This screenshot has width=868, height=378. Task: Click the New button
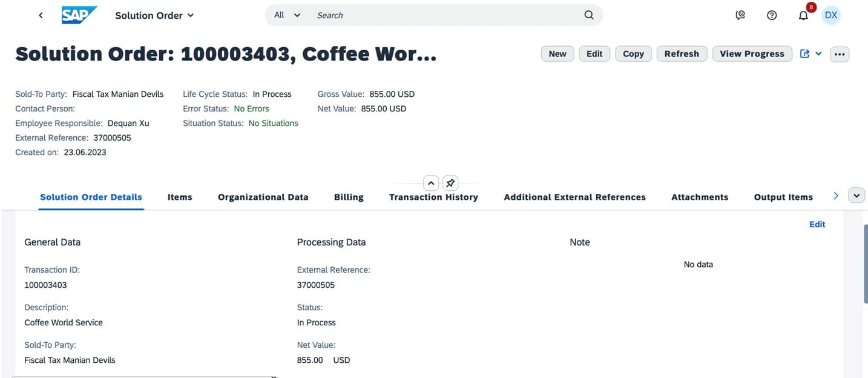[x=557, y=54]
